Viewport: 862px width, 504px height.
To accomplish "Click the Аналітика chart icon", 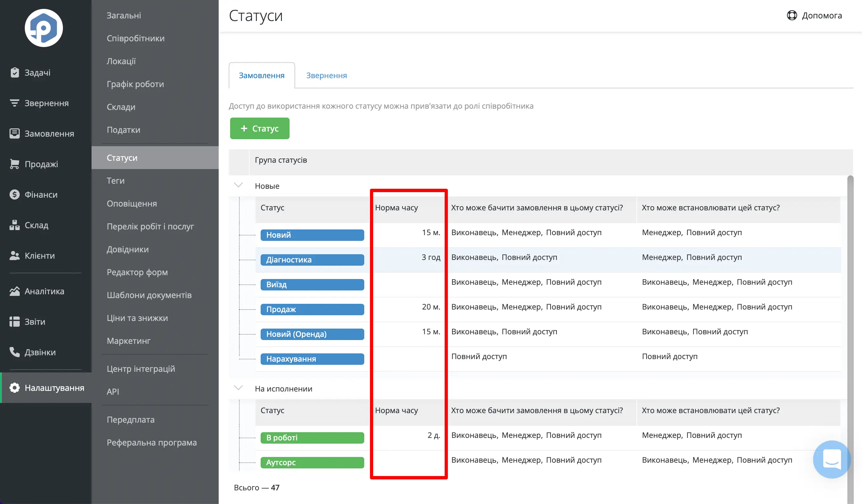I will 14,291.
